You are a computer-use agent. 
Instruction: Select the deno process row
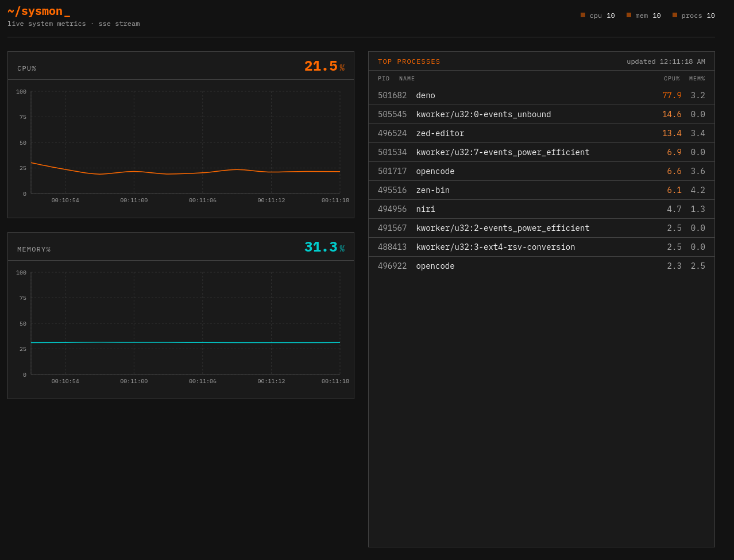(542, 95)
